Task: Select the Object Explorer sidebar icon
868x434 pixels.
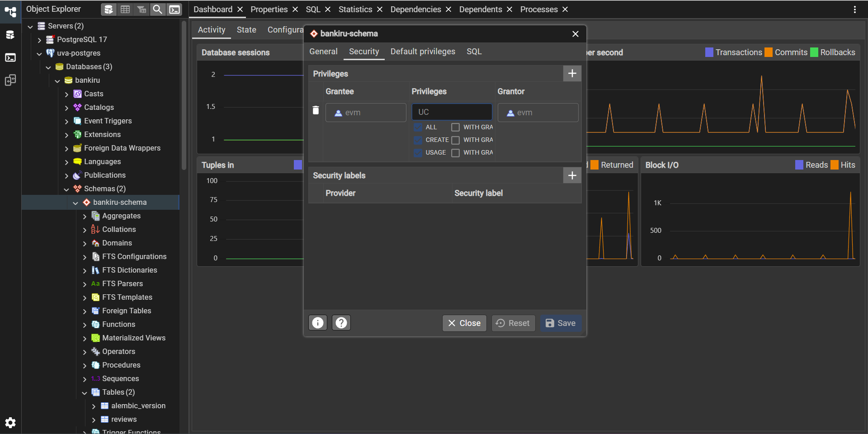Action: [10, 12]
